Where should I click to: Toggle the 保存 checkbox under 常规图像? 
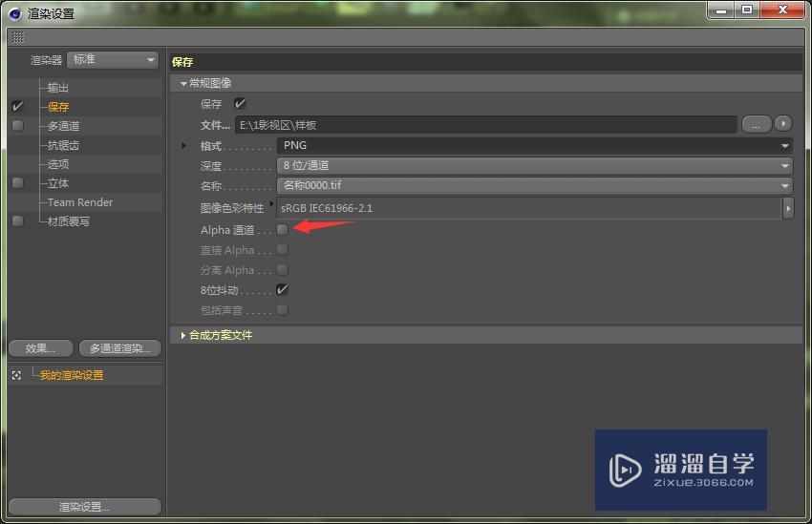[240, 104]
